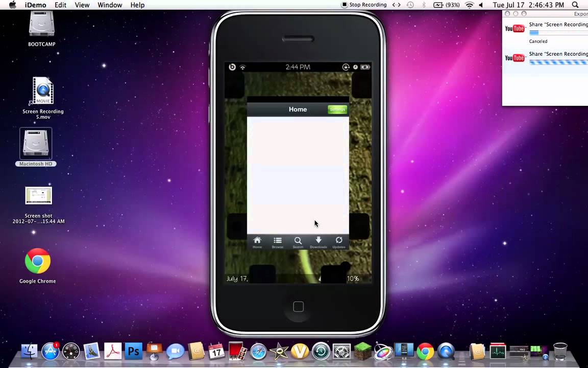Image resolution: width=588 pixels, height=368 pixels.
Task: Open the Window menu
Action: point(110,5)
